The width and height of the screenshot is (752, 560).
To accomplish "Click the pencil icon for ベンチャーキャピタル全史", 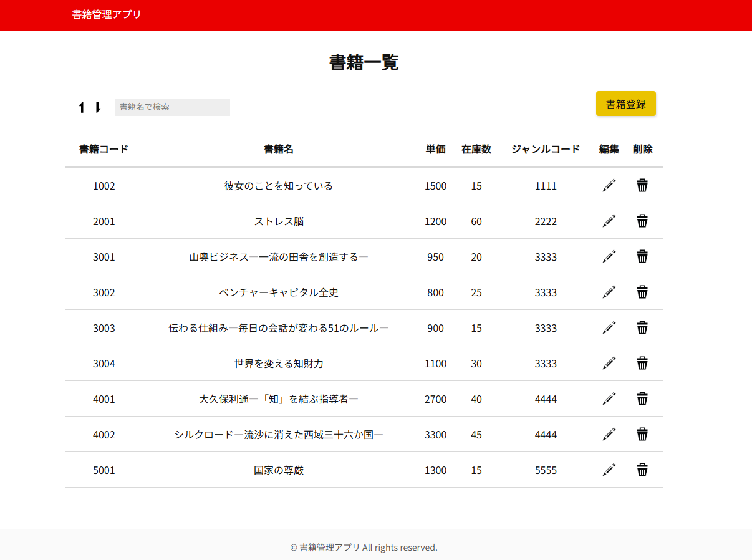I will (609, 292).
